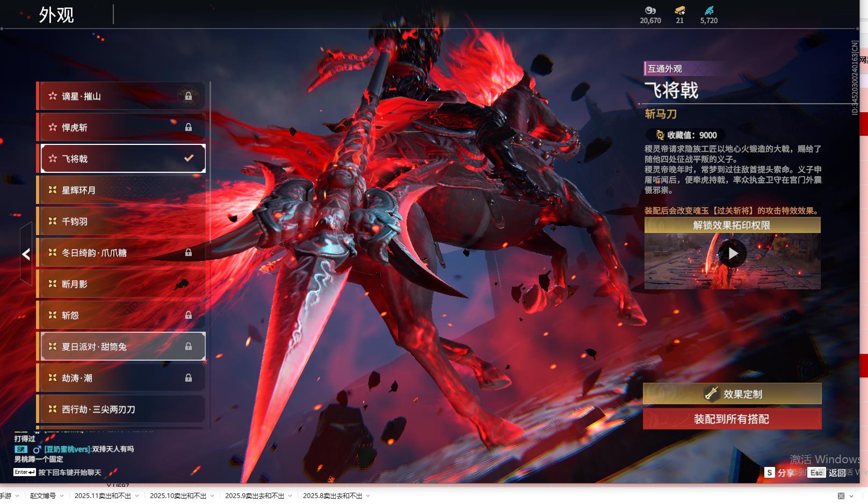Screen dimensions: 868x504
Task: Click the lock icon on 劫涛·潮
Action: (189, 378)
